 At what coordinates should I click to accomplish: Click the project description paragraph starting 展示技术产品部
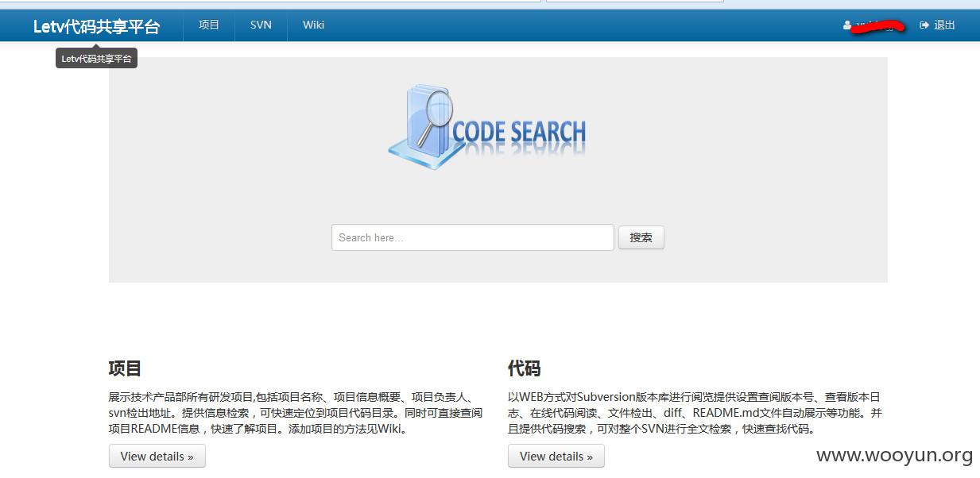pyautogui.click(x=296, y=413)
